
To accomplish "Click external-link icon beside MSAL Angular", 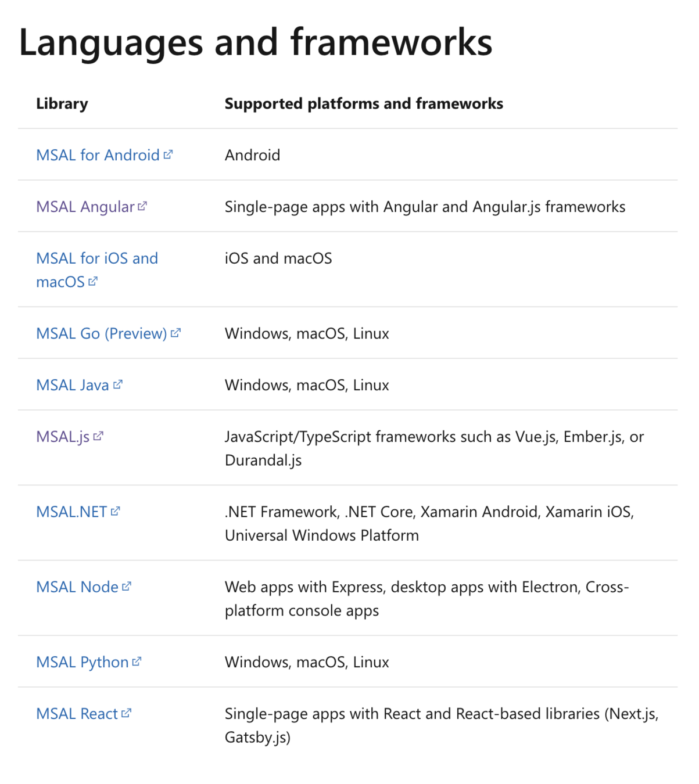I will (x=142, y=206).
